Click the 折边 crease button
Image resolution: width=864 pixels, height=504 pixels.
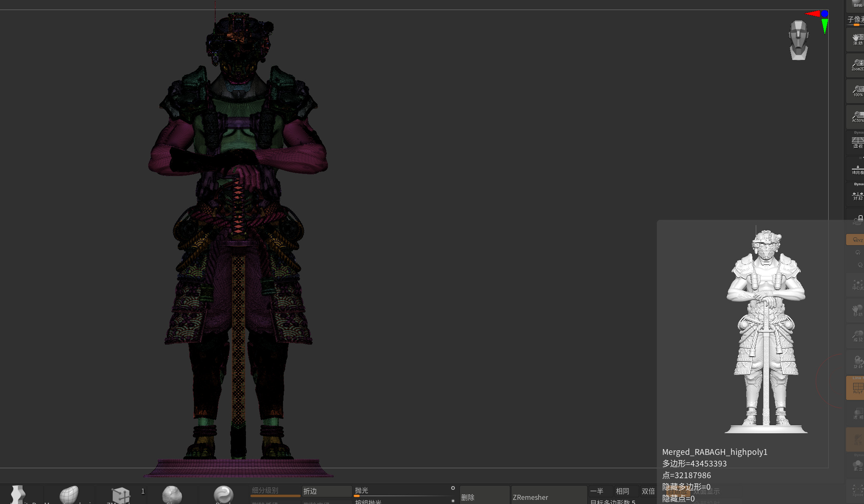click(327, 491)
